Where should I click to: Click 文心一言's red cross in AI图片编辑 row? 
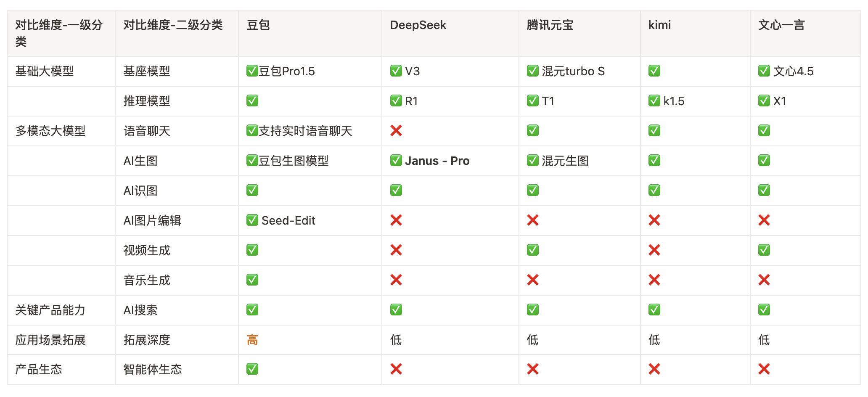tap(764, 220)
